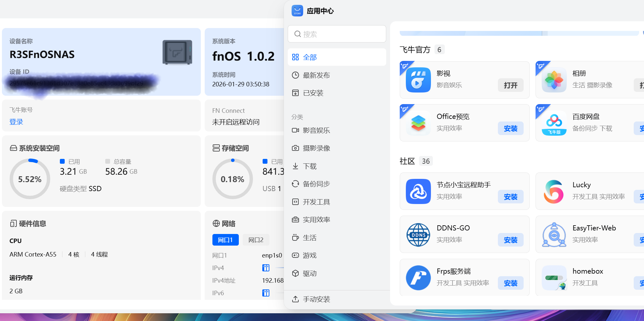Open the 影视 app with 打开 button

click(x=510, y=85)
